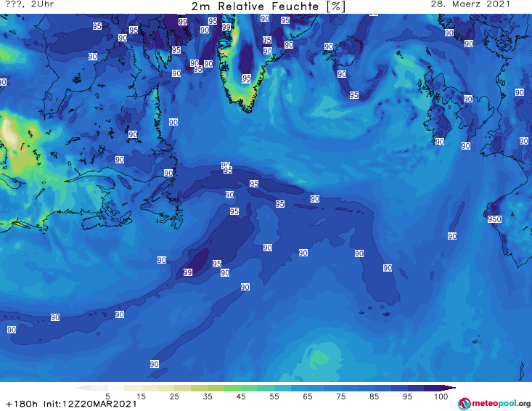532x411 pixels.
Task: Click the '99' contour label in the mid-Atlantic dark patch
Action: tap(188, 272)
